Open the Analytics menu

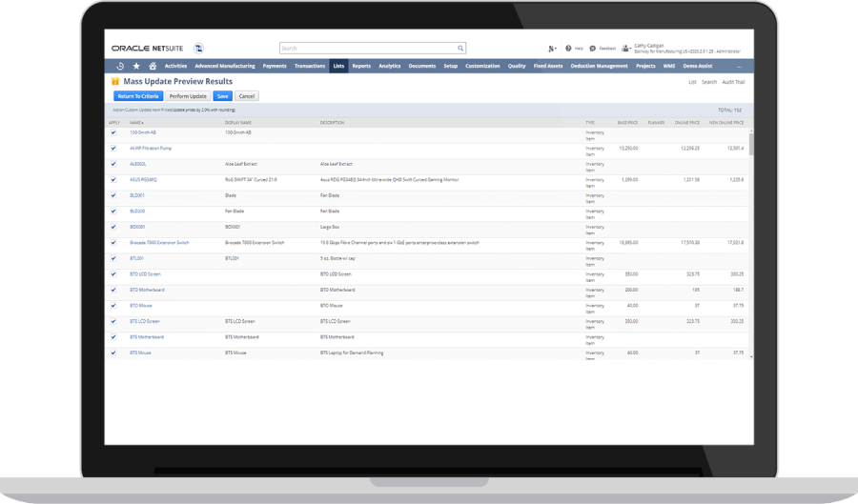(390, 66)
